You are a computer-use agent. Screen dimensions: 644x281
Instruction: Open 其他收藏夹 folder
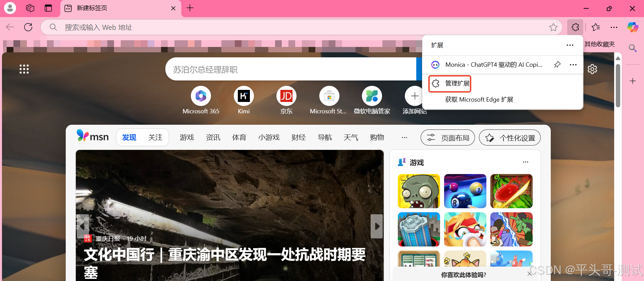(x=600, y=44)
